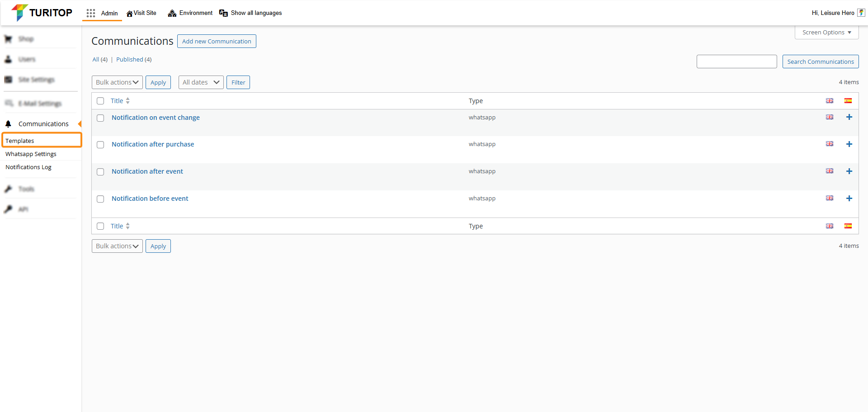
Task: Open the Environment icon in top bar
Action: point(172,13)
